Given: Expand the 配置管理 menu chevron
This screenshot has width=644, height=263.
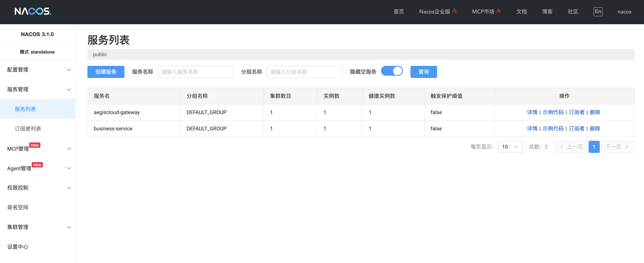Looking at the screenshot, I should (69, 70).
